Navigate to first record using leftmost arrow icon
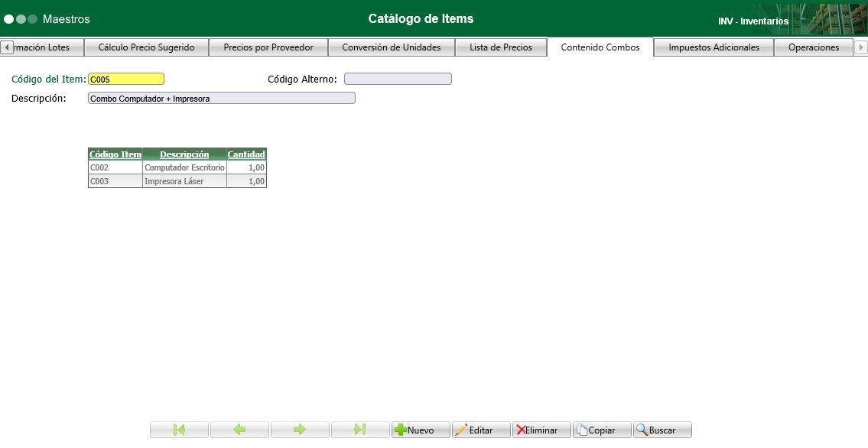The width and height of the screenshot is (868, 448). coord(179,429)
